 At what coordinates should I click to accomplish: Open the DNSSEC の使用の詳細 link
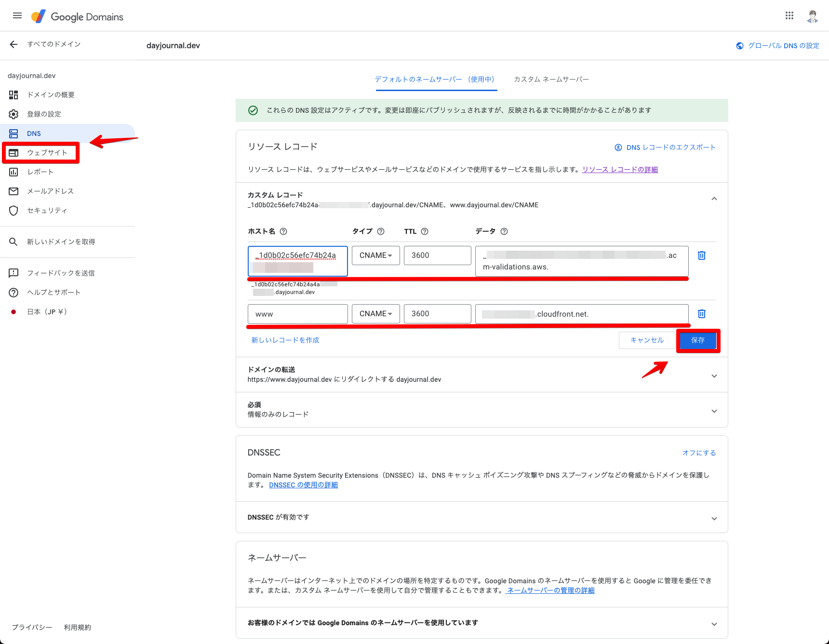pos(304,485)
